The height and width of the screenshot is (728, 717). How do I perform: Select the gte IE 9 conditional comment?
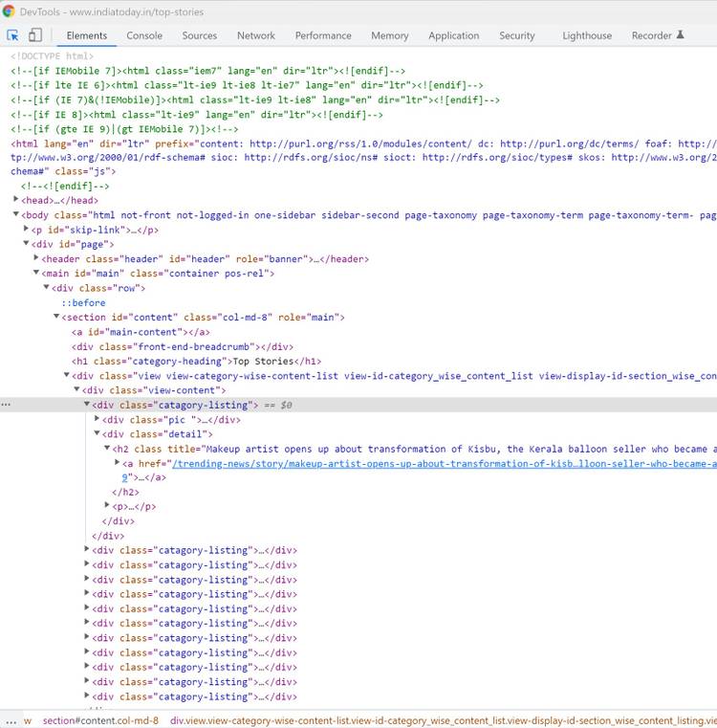(124, 129)
